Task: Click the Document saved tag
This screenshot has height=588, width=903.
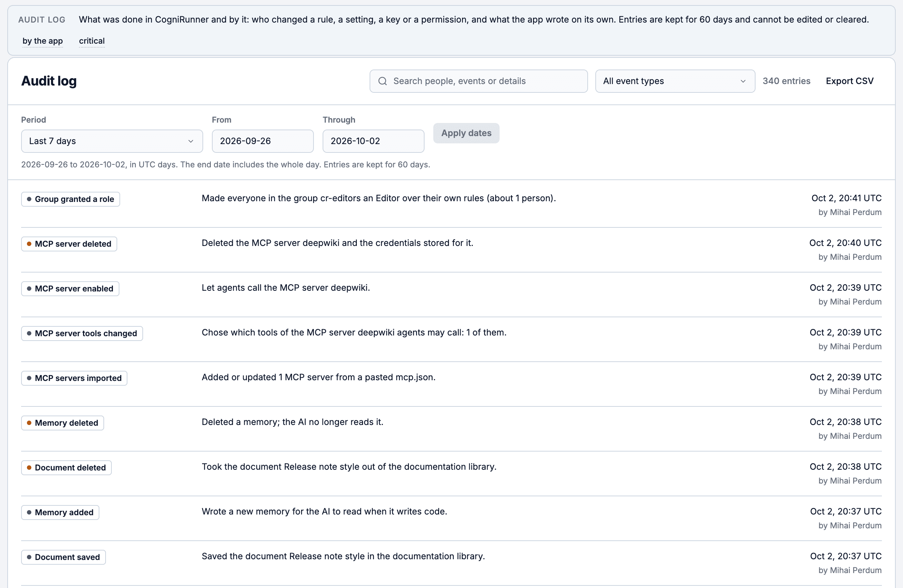Action: 63,557
